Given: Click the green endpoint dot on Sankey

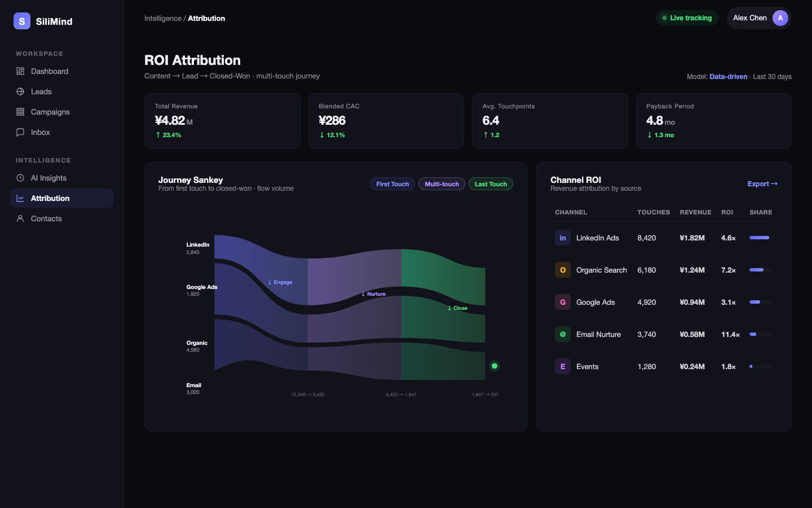Looking at the screenshot, I should tap(495, 366).
